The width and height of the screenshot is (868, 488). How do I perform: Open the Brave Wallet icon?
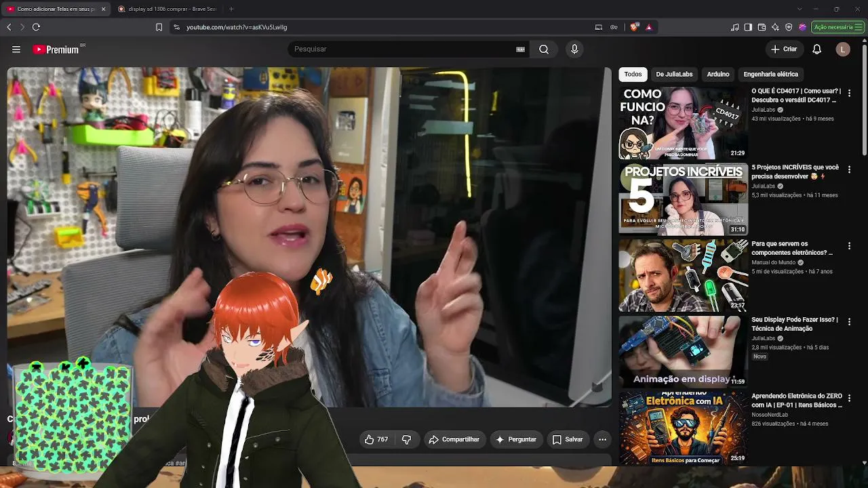pyautogui.click(x=762, y=27)
